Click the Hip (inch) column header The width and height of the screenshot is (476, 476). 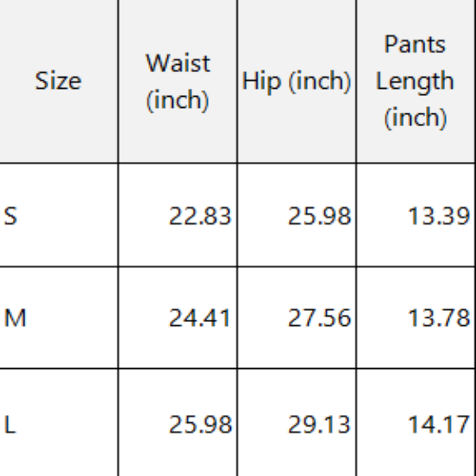296,81
